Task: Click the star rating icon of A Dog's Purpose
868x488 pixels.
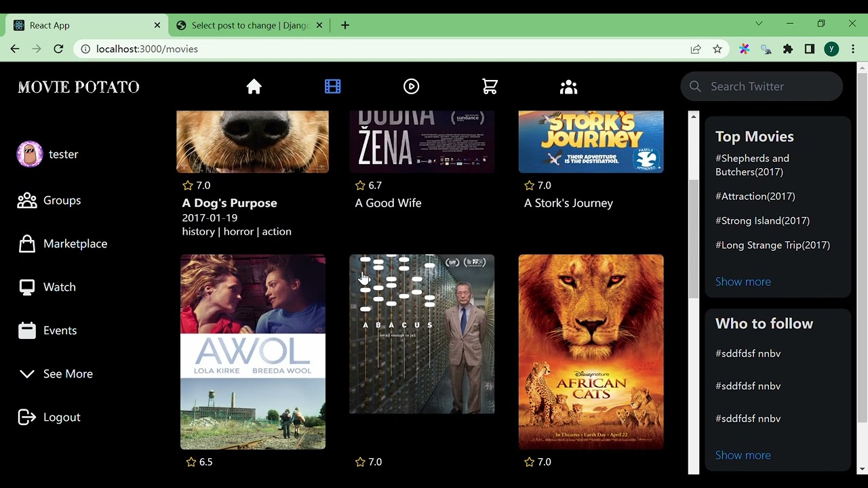Action: [188, 185]
